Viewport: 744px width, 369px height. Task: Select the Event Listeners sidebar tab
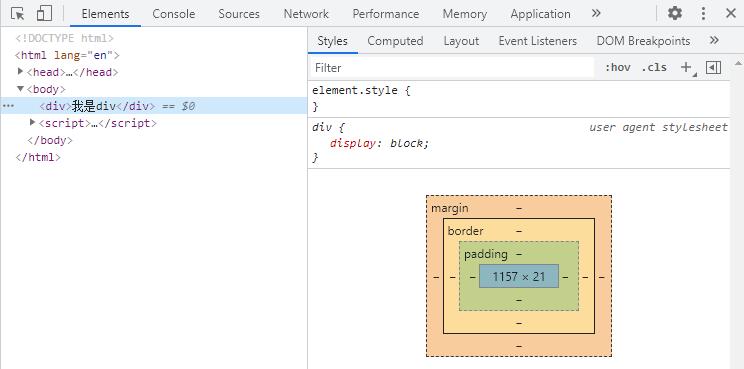(x=538, y=41)
